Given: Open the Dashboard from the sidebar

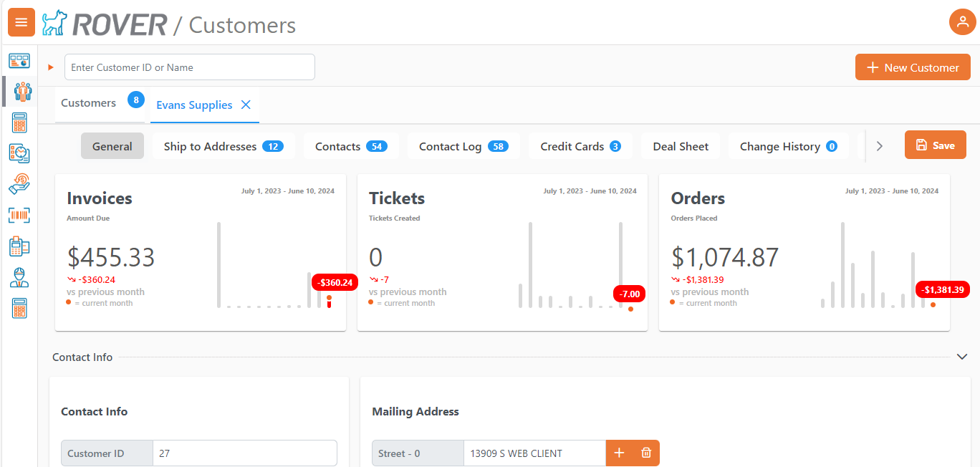Looking at the screenshot, I should click(19, 61).
